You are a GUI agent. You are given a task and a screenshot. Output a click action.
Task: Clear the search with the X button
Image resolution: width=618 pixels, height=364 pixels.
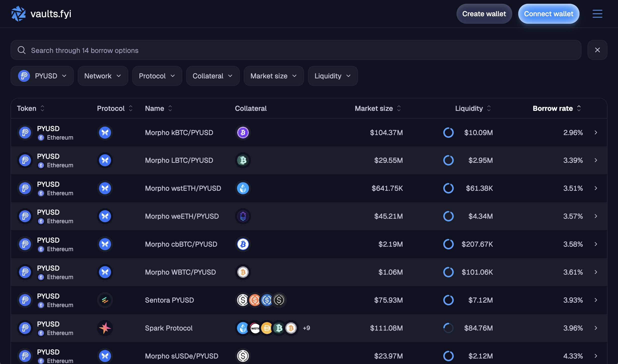[597, 50]
